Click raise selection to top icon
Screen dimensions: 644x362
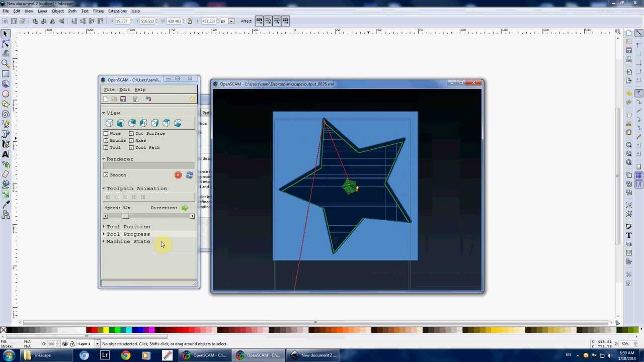(x=100, y=21)
